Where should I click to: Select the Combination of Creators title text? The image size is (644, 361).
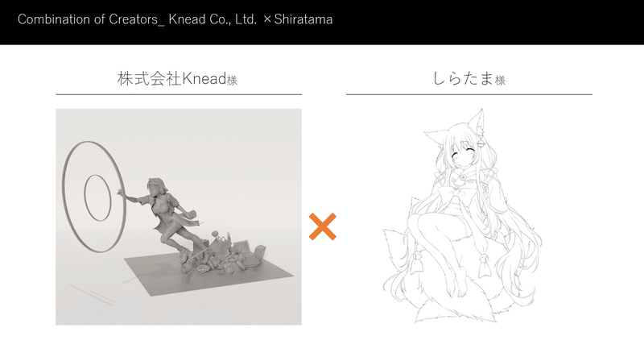(x=91, y=19)
